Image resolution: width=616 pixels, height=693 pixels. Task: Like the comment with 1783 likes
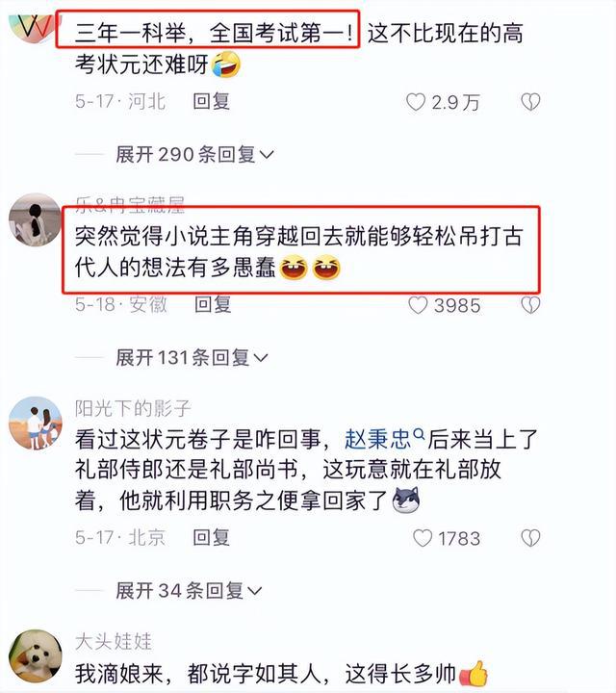coord(423,538)
